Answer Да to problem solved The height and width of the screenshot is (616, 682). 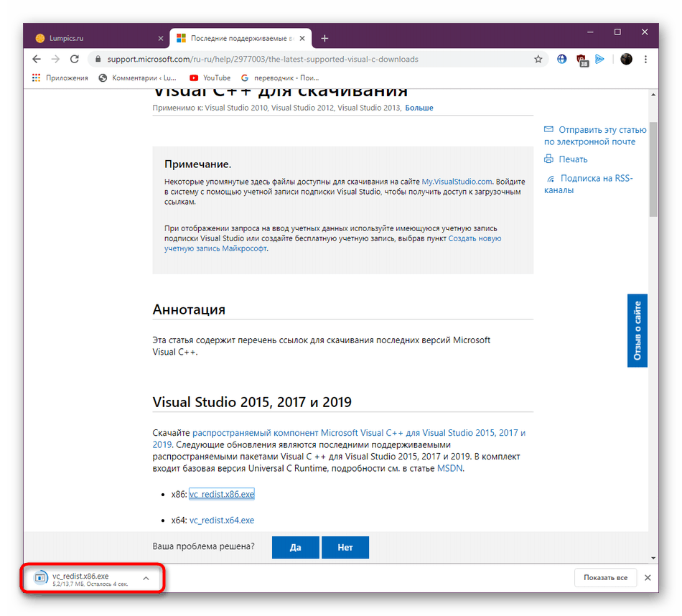[295, 547]
